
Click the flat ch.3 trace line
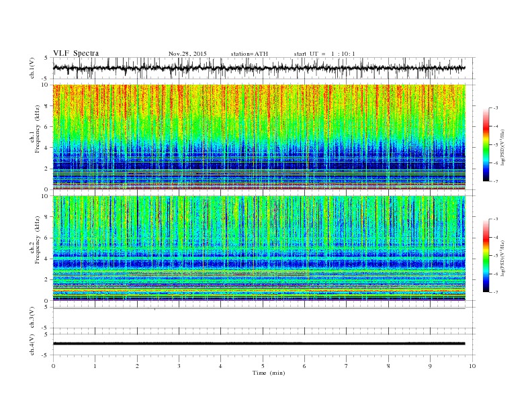point(259,309)
